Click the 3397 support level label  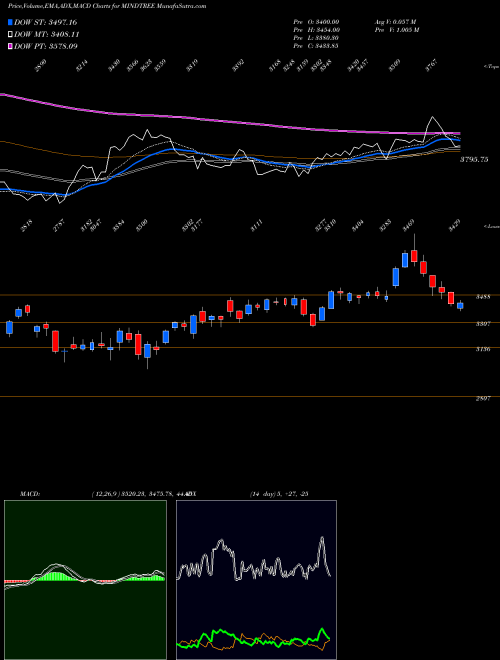tap(483, 324)
